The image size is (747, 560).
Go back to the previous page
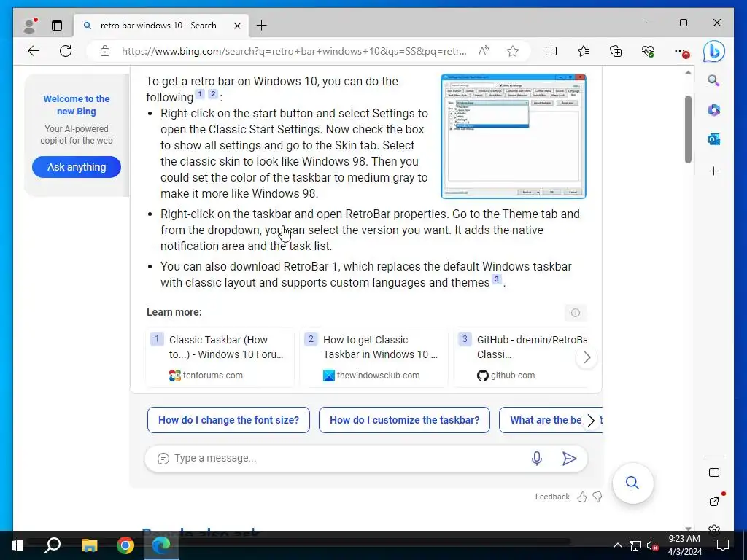34,51
